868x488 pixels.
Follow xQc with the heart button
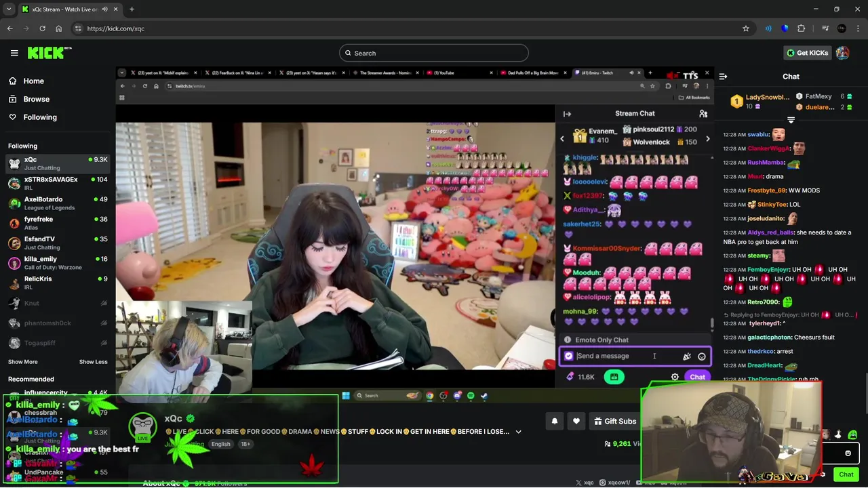pos(576,422)
